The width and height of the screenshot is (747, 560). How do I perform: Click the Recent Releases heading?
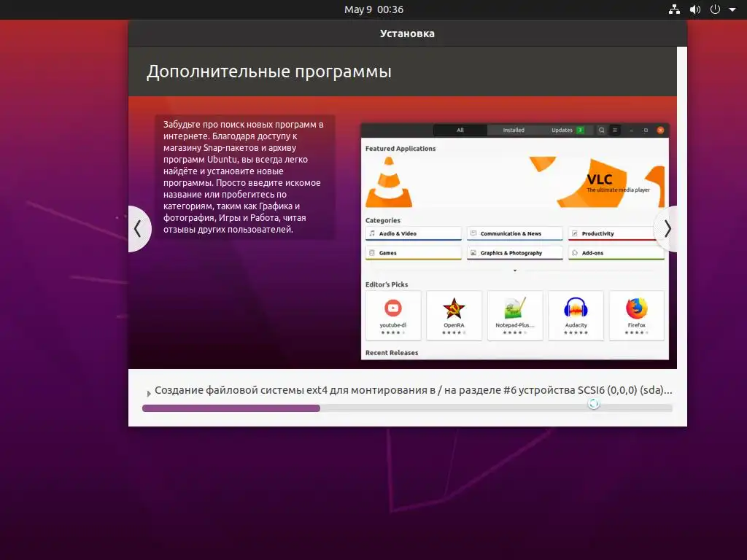pos(392,353)
